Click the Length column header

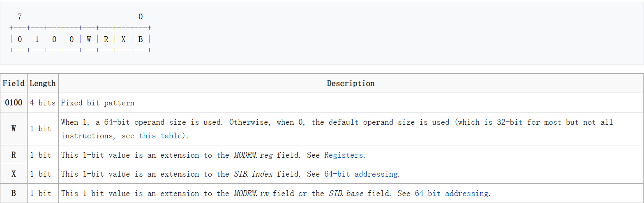tap(43, 83)
